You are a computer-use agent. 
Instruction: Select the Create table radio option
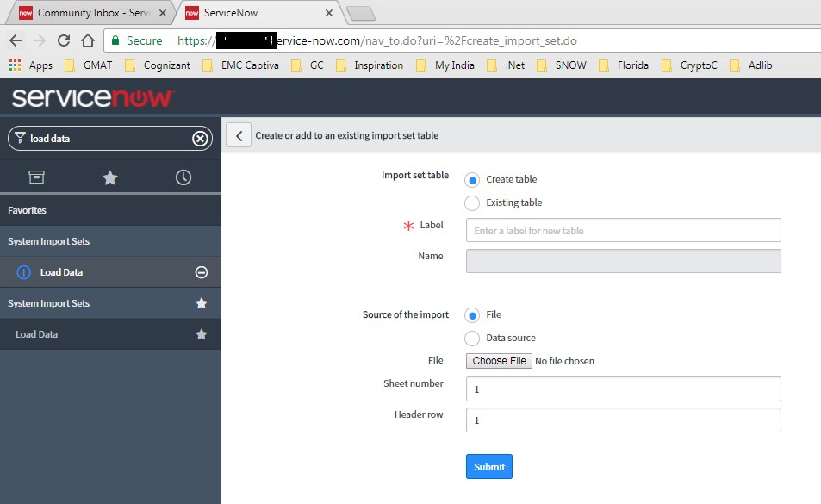tap(472, 180)
